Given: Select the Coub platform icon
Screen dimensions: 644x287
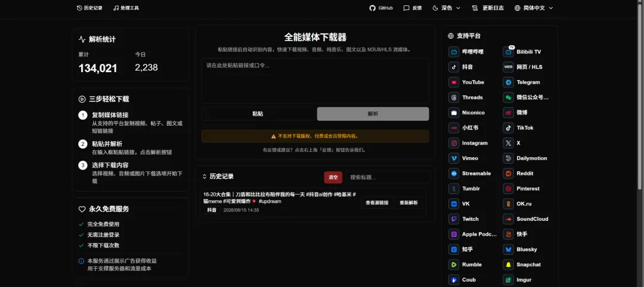Looking at the screenshot, I should pyautogui.click(x=454, y=280).
